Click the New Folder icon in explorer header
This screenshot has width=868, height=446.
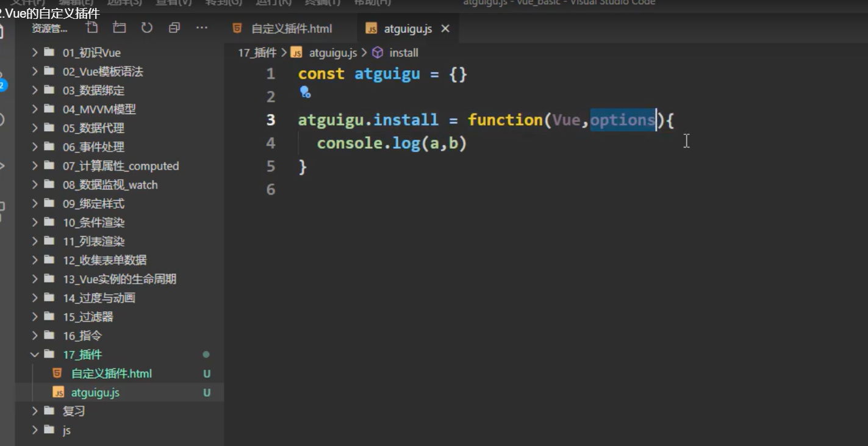120,28
